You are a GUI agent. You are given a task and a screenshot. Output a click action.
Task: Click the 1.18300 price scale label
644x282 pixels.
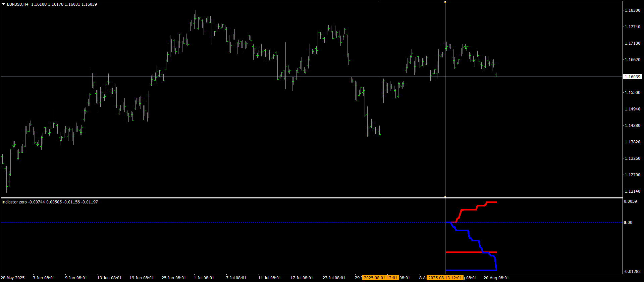pyautogui.click(x=632, y=10)
